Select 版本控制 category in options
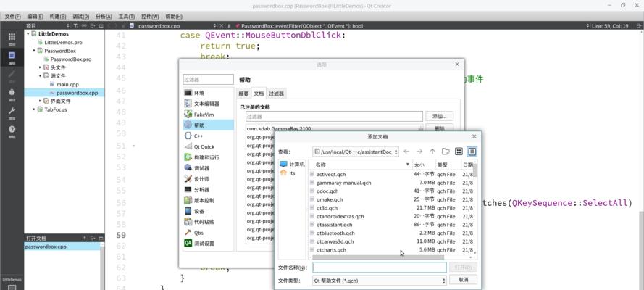 coord(208,200)
